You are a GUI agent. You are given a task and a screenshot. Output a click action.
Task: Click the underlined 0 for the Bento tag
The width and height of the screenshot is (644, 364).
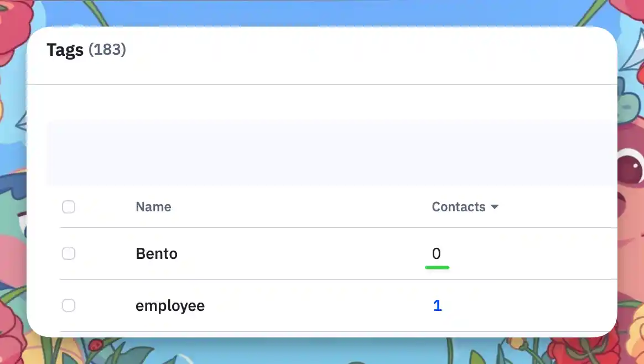pos(437,253)
